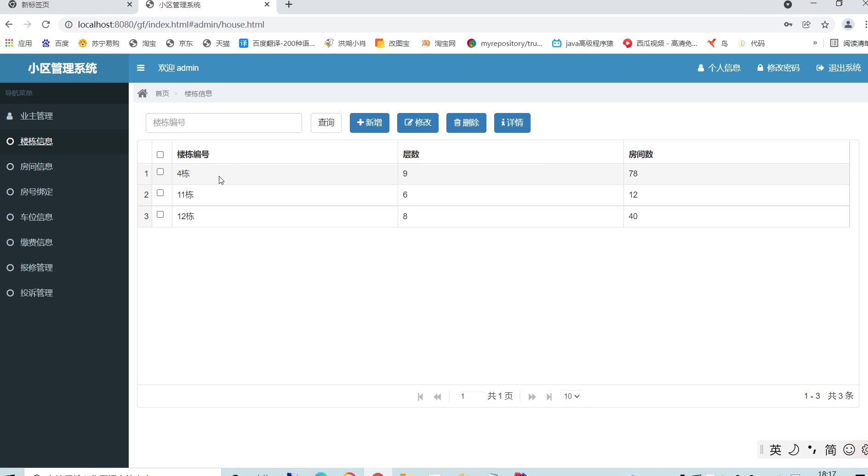Open 房号绑定 in the sidebar
Screen dimensions: 868x476
point(64,192)
